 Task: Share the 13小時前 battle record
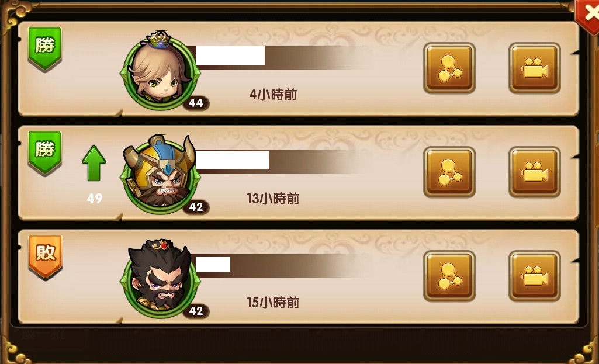(449, 172)
